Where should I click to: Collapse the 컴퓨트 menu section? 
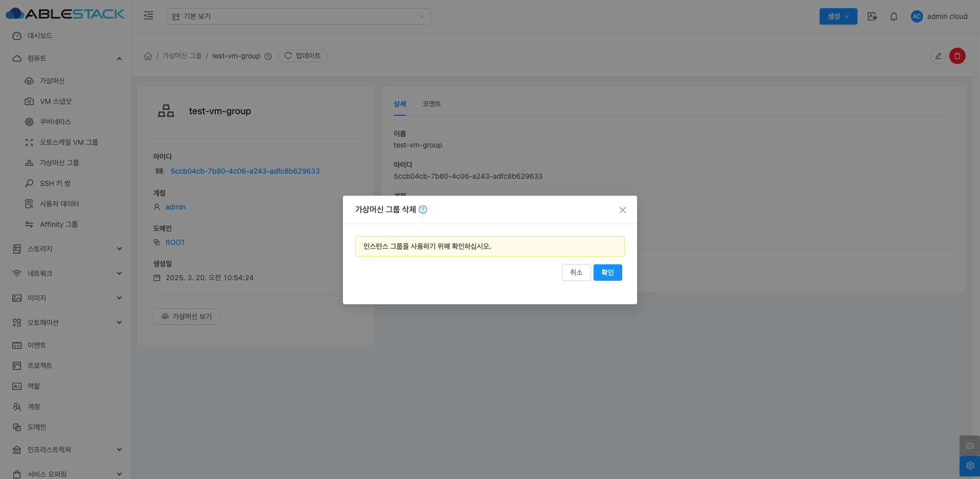click(x=66, y=58)
